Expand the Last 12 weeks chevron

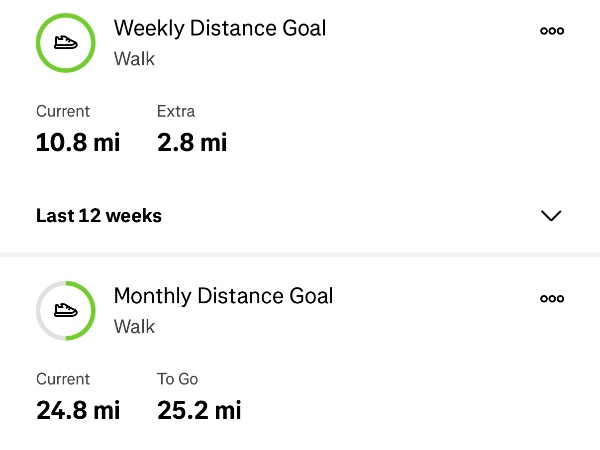click(550, 216)
